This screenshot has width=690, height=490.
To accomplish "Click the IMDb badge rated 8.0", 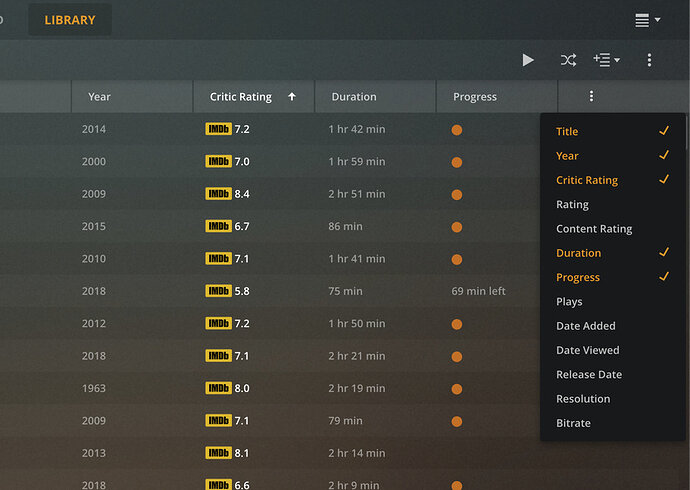I will pyautogui.click(x=218, y=388).
